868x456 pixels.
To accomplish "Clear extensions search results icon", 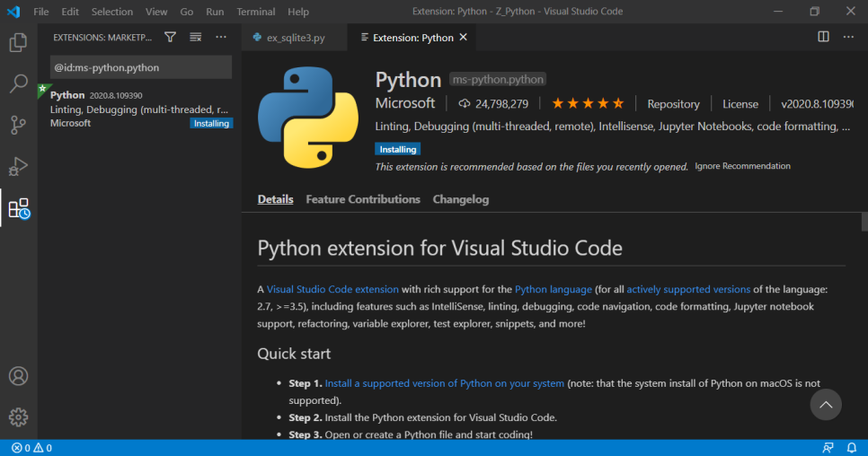I will point(195,37).
